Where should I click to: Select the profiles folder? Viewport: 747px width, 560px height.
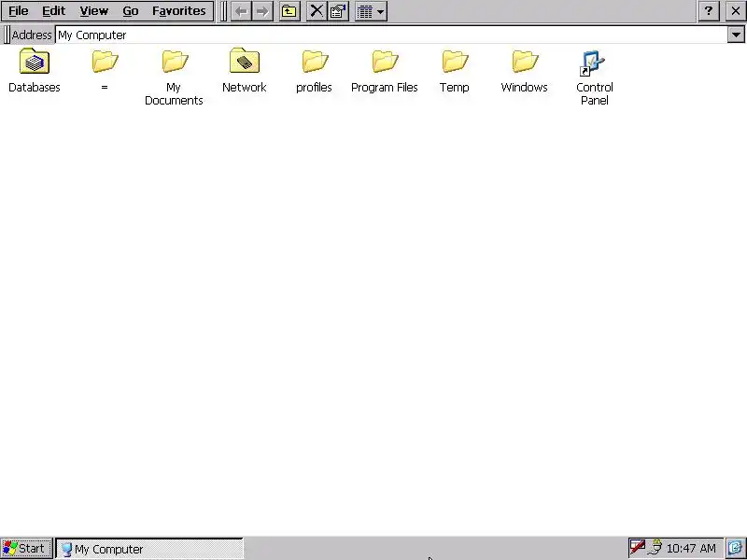(314, 71)
